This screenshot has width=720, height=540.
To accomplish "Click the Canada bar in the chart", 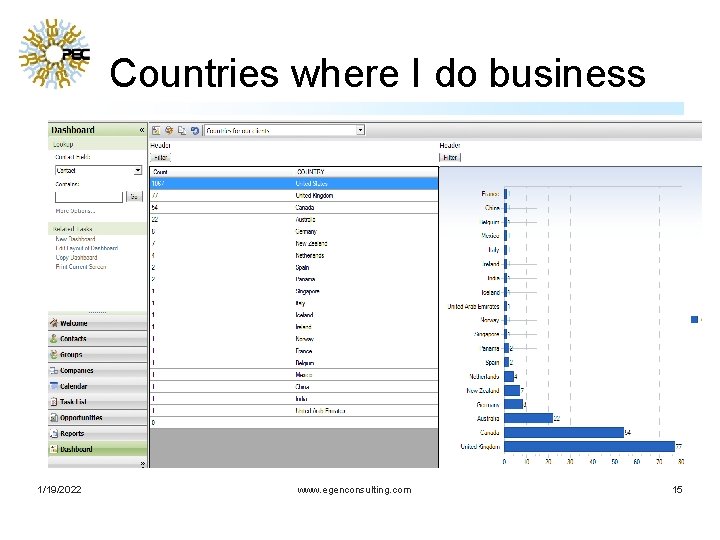I will [x=564, y=433].
